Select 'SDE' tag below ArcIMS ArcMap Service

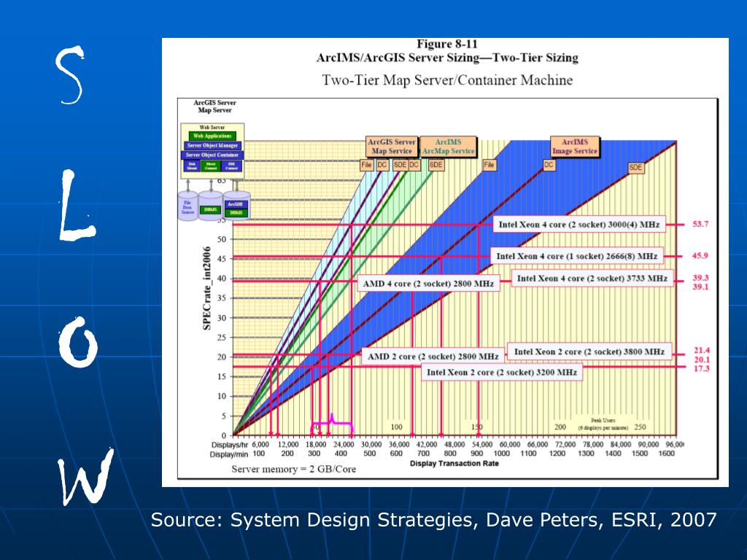tap(436, 165)
